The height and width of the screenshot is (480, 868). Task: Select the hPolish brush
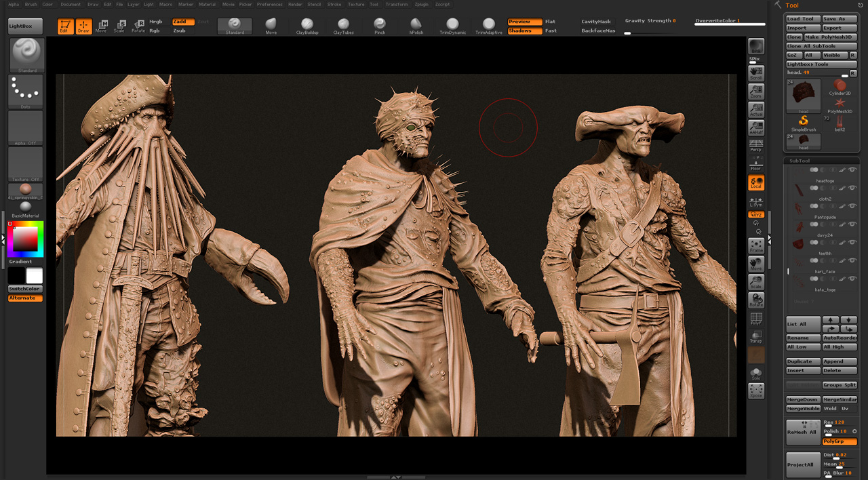416,26
